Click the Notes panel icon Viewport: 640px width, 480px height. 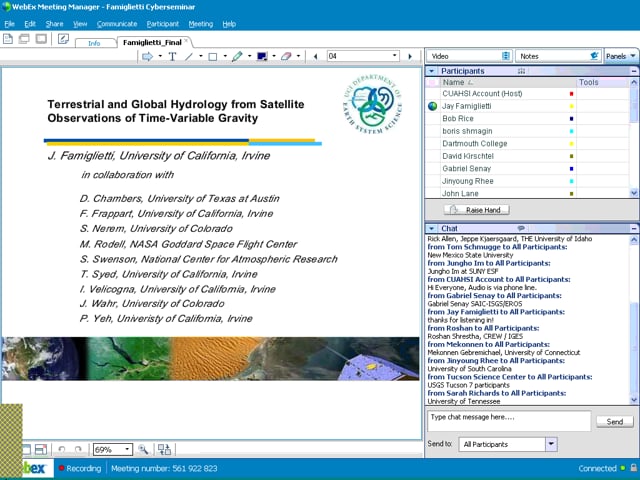click(x=595, y=56)
